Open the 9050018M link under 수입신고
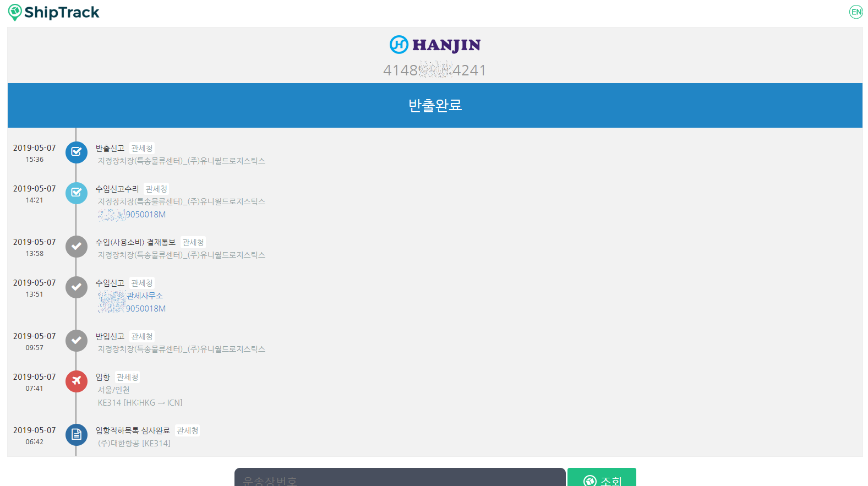 click(132, 309)
